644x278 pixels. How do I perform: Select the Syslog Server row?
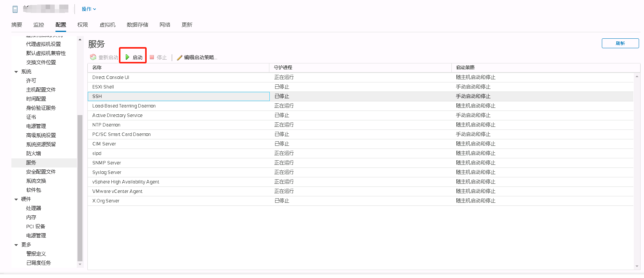361,172
